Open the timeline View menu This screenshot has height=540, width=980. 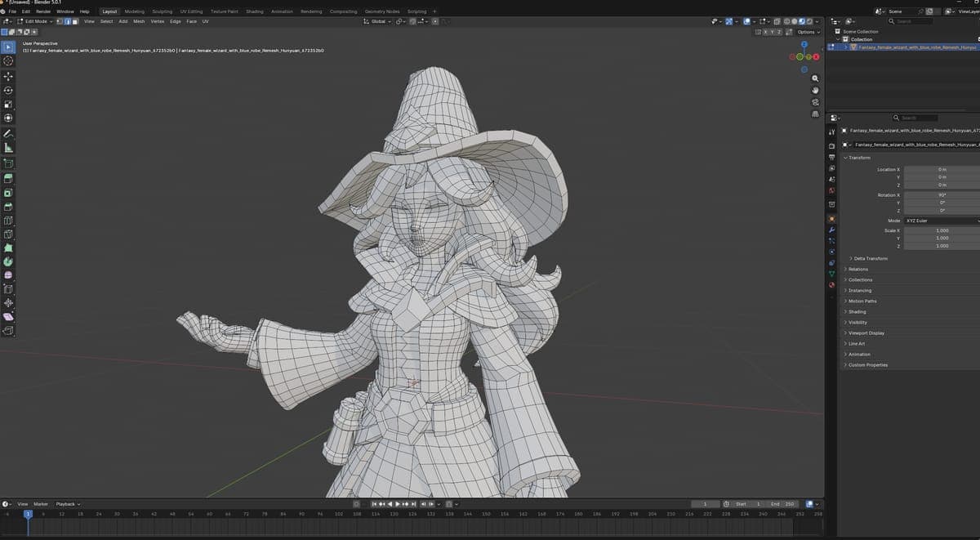point(23,504)
